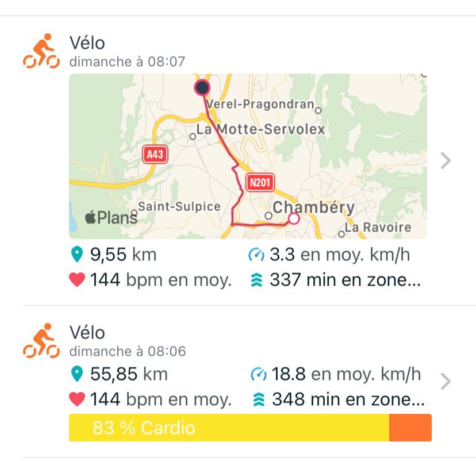Tap the speedometer icon beside 18.8 en moy. km/h
Image resolution: width=476 pixels, height=461 pixels.
(258, 374)
